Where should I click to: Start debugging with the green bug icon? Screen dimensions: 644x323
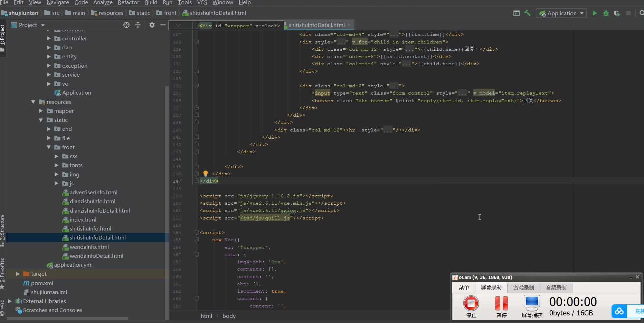click(x=606, y=13)
